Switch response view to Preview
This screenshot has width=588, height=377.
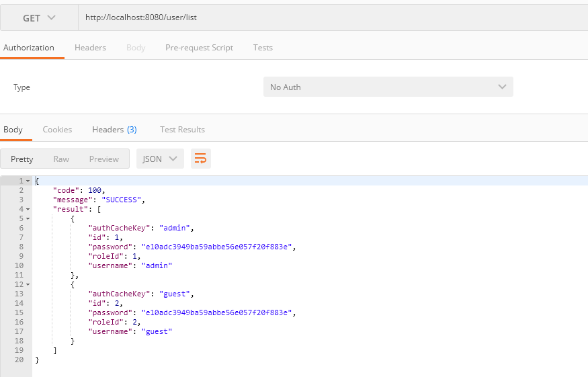point(103,159)
